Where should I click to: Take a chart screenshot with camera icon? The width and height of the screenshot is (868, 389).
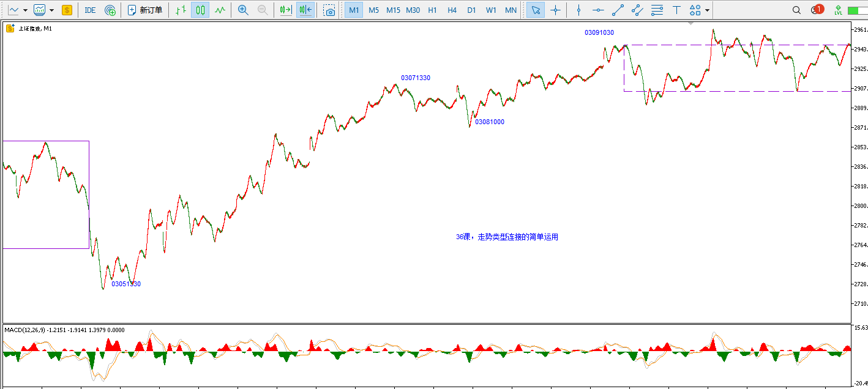pos(329,10)
